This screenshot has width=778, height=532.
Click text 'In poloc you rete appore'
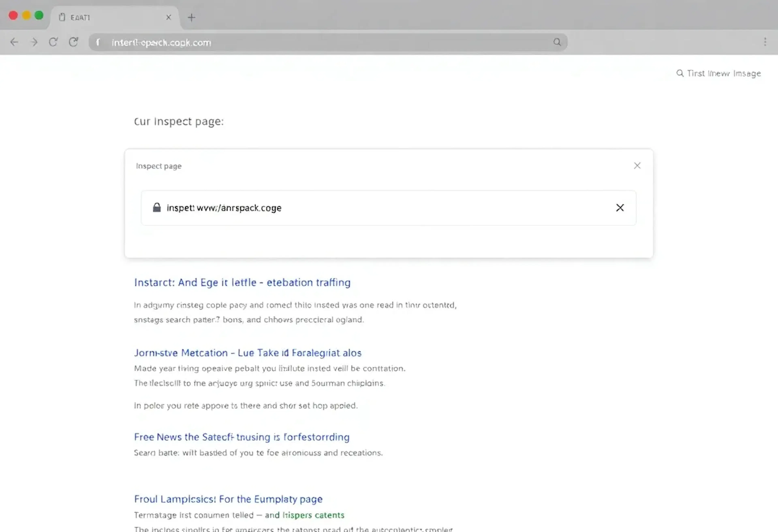point(181,405)
